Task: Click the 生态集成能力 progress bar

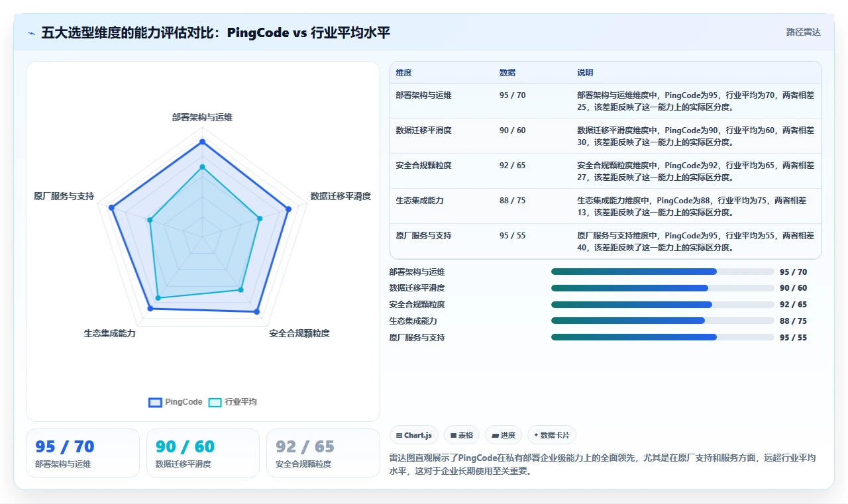Action: click(662, 321)
